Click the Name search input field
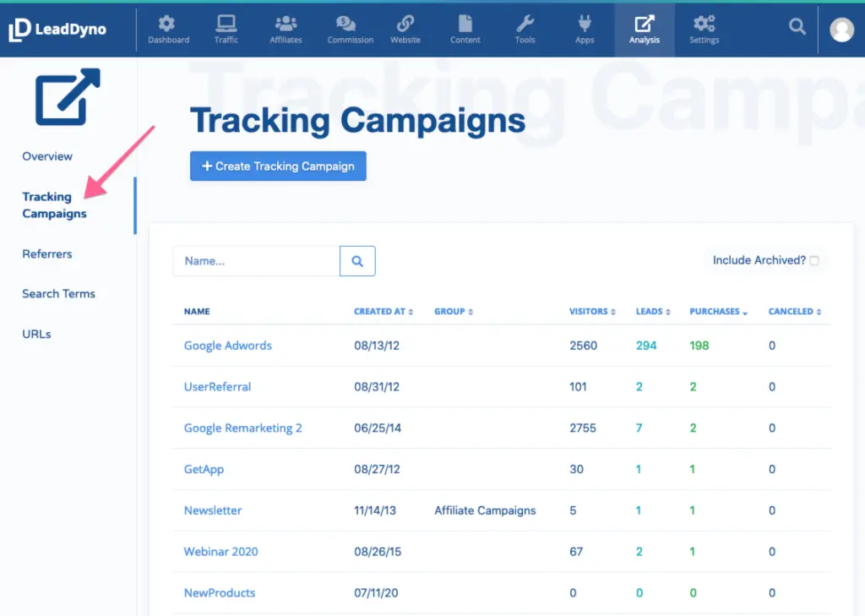865x616 pixels. [256, 261]
